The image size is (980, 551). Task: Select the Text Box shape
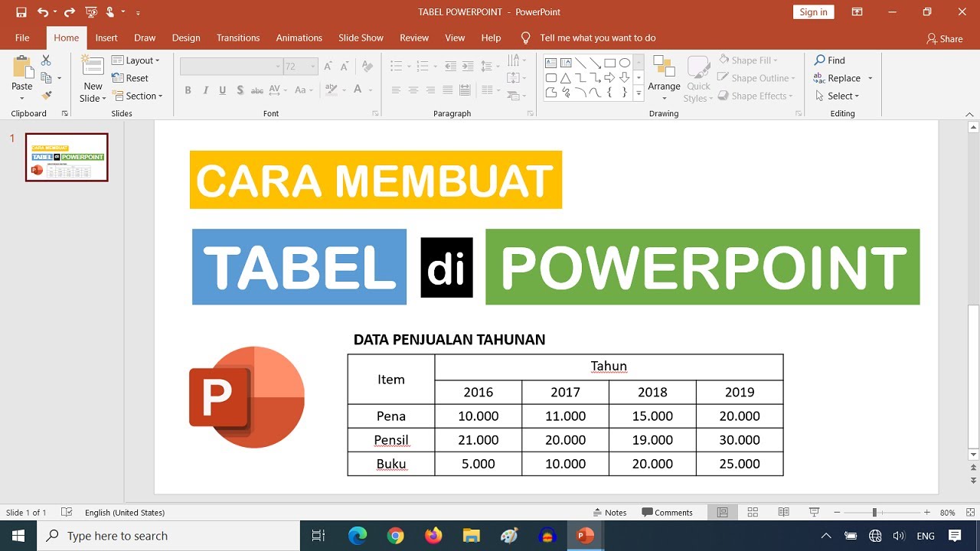(x=550, y=63)
